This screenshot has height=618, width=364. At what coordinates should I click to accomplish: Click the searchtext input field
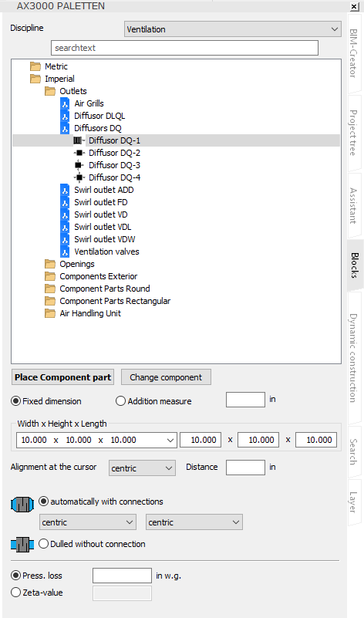click(185, 48)
